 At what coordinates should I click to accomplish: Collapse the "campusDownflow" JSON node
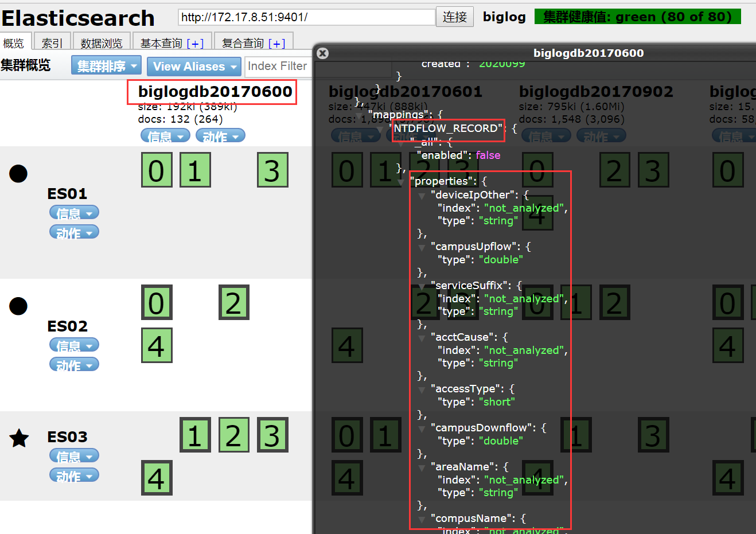tap(422, 428)
